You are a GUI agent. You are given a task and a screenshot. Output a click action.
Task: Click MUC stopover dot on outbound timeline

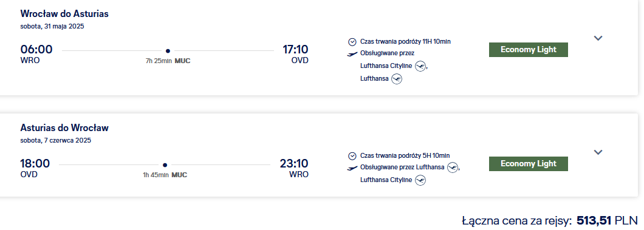tap(168, 51)
